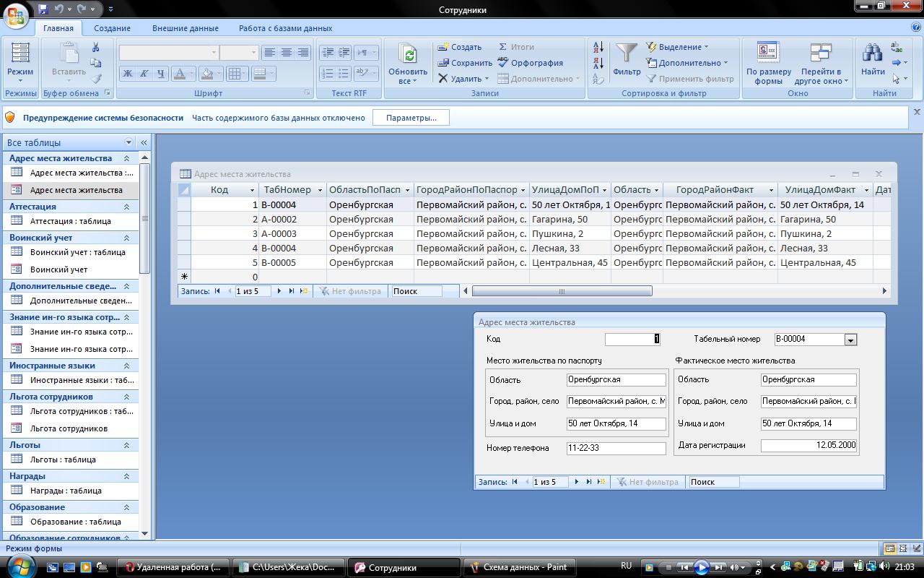This screenshot has width=924, height=578.
Task: Click the form's Поиск search box
Action: click(714, 482)
